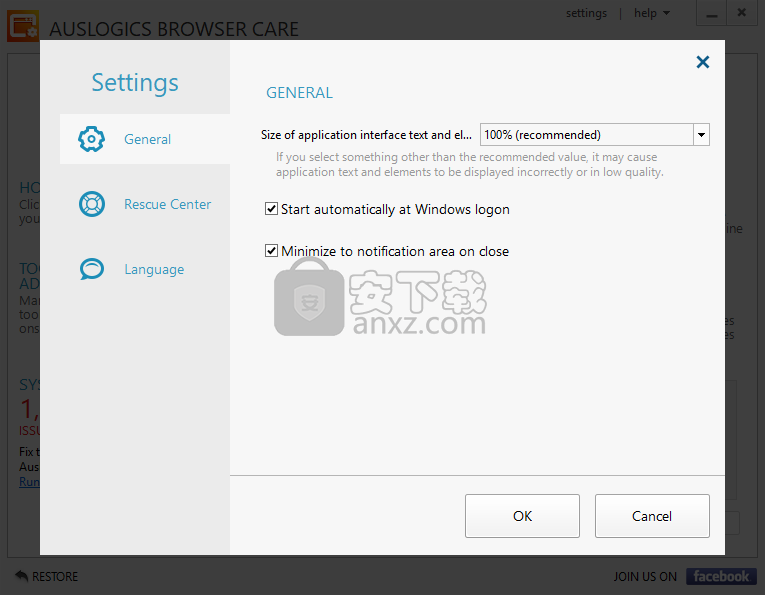Click the 100% (recommended) combo box

(x=595, y=135)
